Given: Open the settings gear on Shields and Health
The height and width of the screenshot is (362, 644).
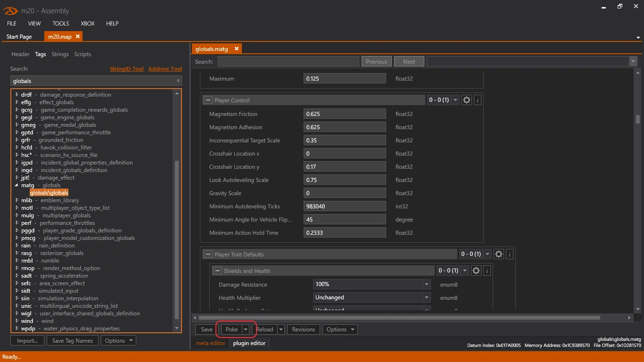Looking at the screenshot, I should click(476, 271).
